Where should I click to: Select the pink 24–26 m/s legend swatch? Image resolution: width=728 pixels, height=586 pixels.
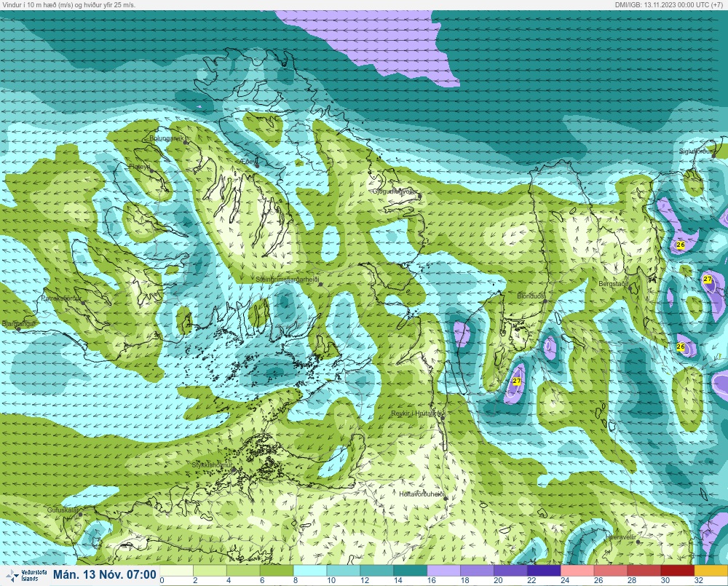tap(577, 570)
